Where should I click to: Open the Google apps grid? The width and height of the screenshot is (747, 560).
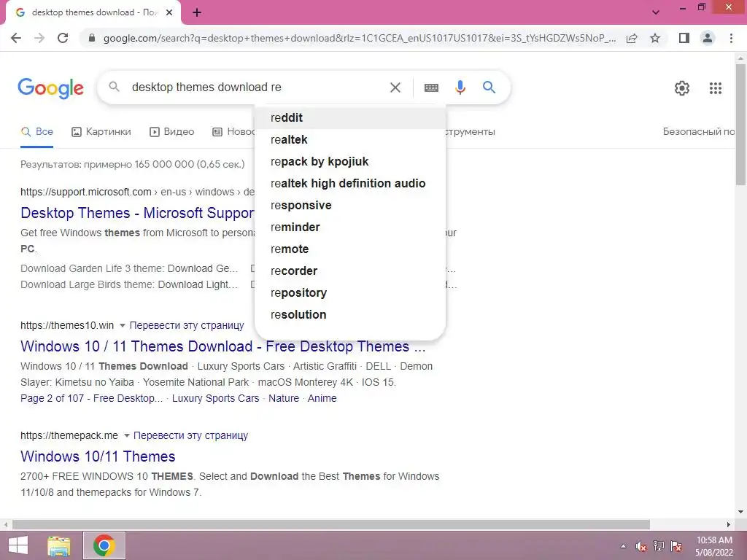(x=715, y=88)
